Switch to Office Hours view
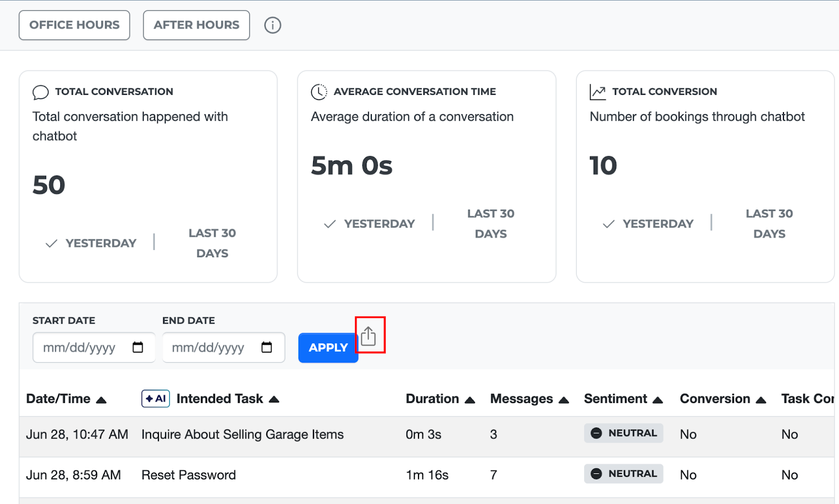The width and height of the screenshot is (839, 504). pos(74,25)
